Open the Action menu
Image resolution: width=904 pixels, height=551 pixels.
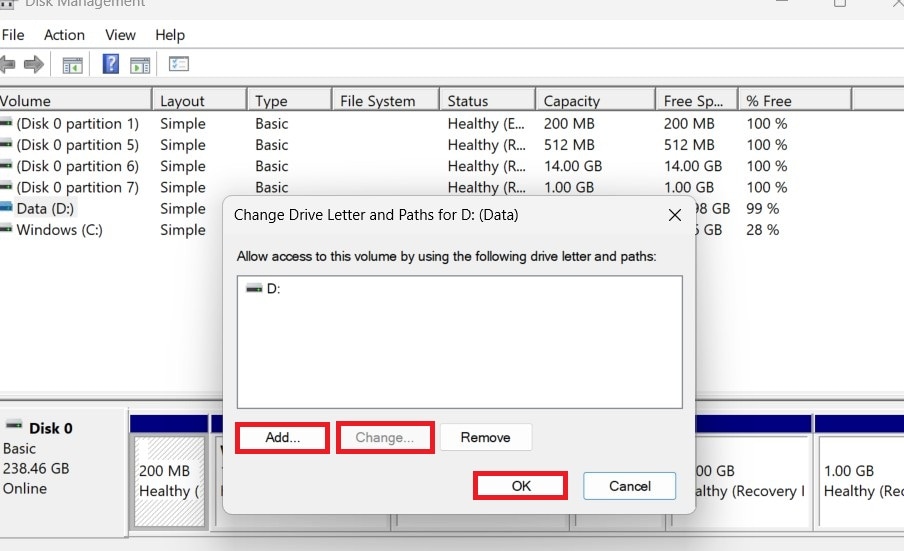pos(65,35)
